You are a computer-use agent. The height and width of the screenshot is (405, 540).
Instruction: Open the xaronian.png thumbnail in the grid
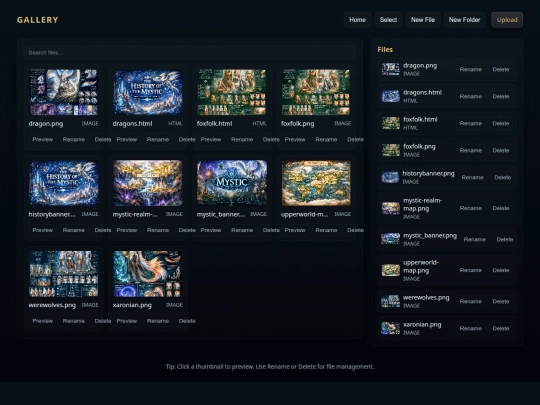[148, 274]
